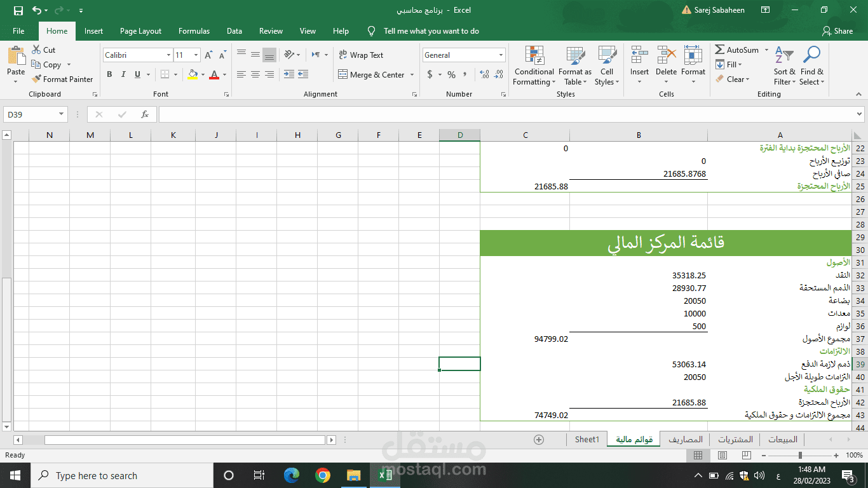Image resolution: width=868 pixels, height=488 pixels.
Task: Toggle Italic formatting
Action: tap(123, 74)
